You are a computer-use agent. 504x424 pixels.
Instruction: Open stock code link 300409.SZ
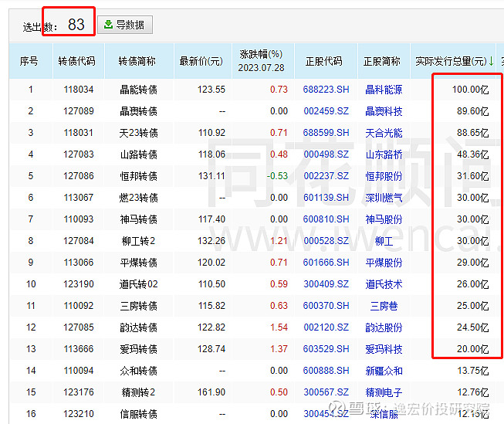click(x=326, y=284)
